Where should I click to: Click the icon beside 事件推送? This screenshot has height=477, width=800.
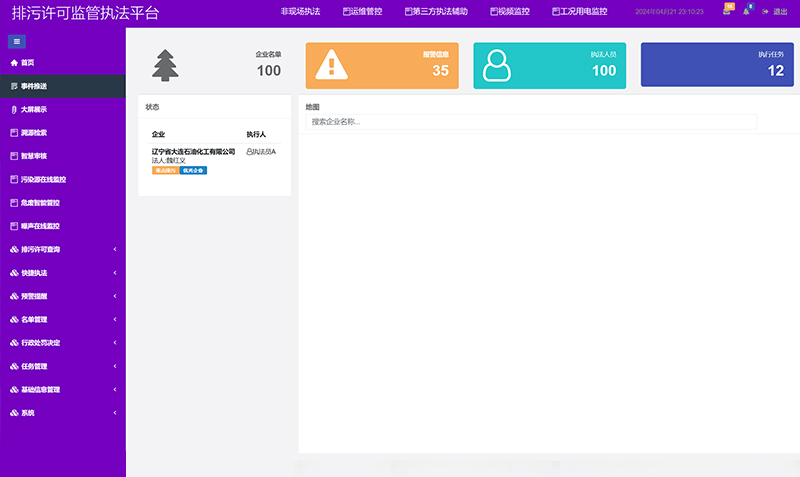14,86
